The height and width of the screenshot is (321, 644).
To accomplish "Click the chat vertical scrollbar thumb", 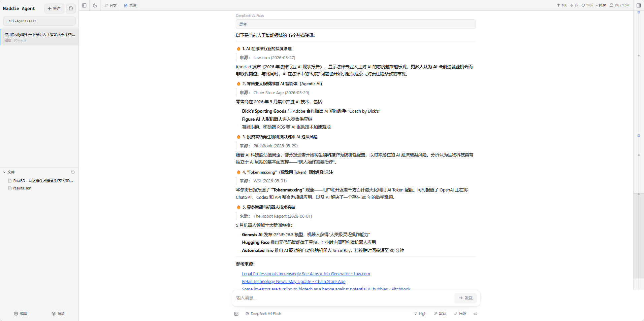I will coord(639,236).
